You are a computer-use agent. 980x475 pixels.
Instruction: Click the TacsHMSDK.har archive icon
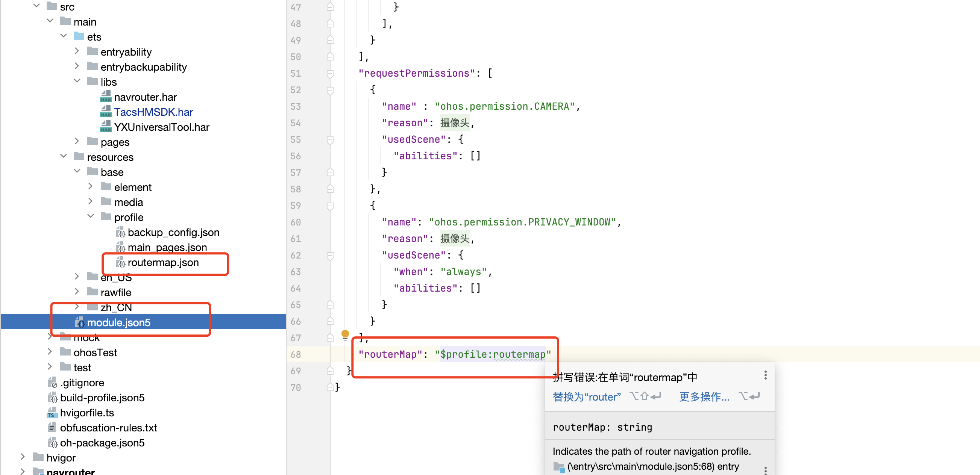pyautogui.click(x=106, y=112)
